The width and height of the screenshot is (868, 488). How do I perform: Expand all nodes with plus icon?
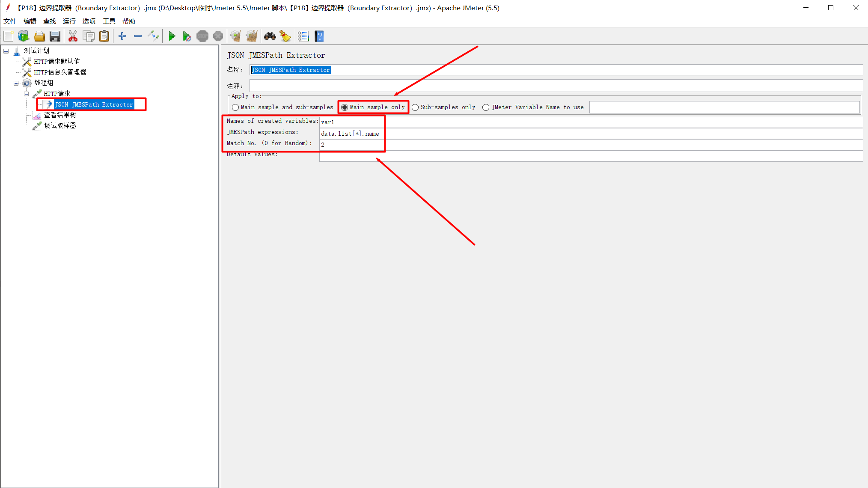pyautogui.click(x=122, y=36)
